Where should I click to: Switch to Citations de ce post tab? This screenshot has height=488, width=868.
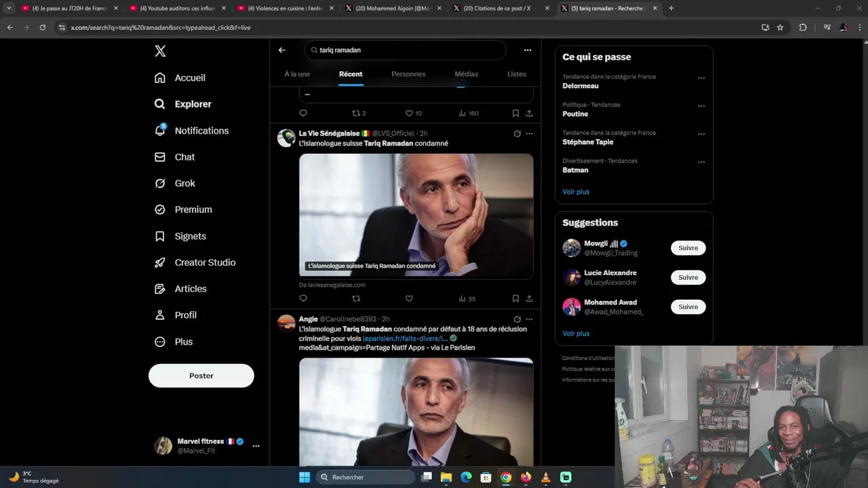pyautogui.click(x=501, y=8)
